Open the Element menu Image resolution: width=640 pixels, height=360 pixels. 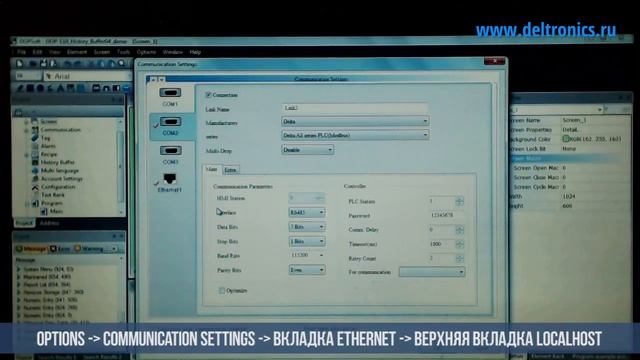[x=77, y=52]
